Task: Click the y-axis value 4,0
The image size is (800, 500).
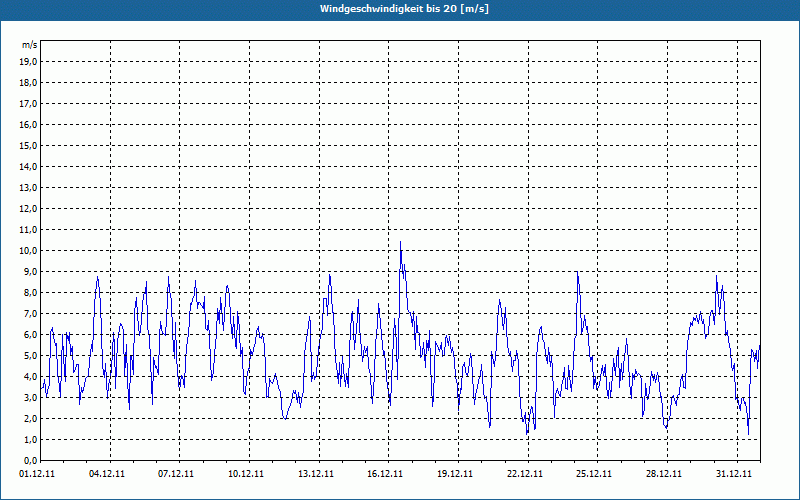Action: point(31,376)
